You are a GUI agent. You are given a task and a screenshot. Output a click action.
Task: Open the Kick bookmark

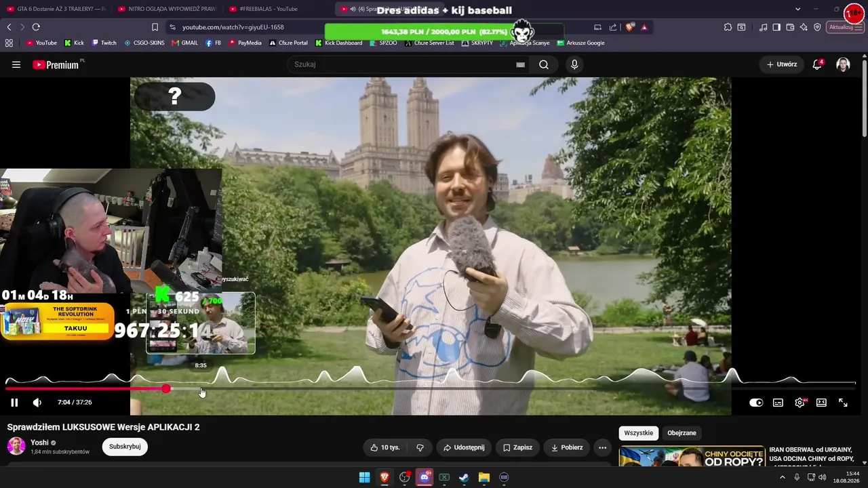point(74,43)
